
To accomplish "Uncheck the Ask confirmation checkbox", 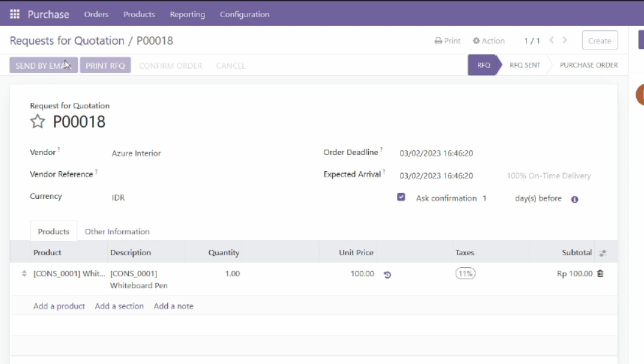I will [x=401, y=197].
